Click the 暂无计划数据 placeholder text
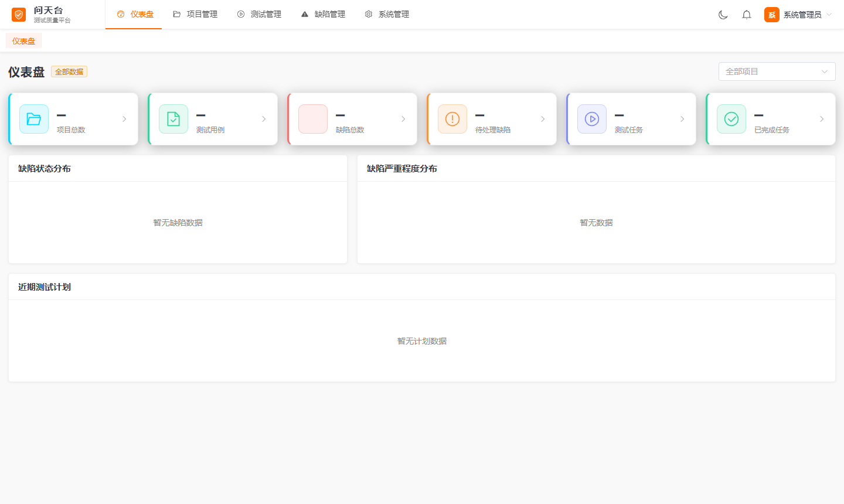Viewport: 844px width, 504px height. click(422, 341)
